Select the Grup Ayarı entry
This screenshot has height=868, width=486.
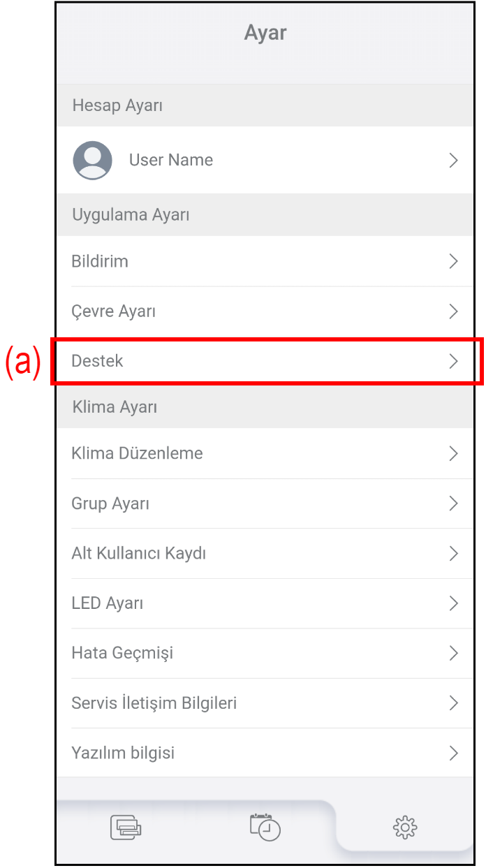[110, 503]
